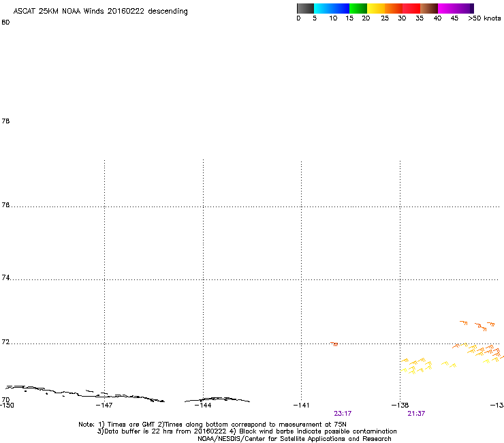Screen dimensions: 504x443
Task: Click the '>50 knots' legend label
Action: click(484, 18)
